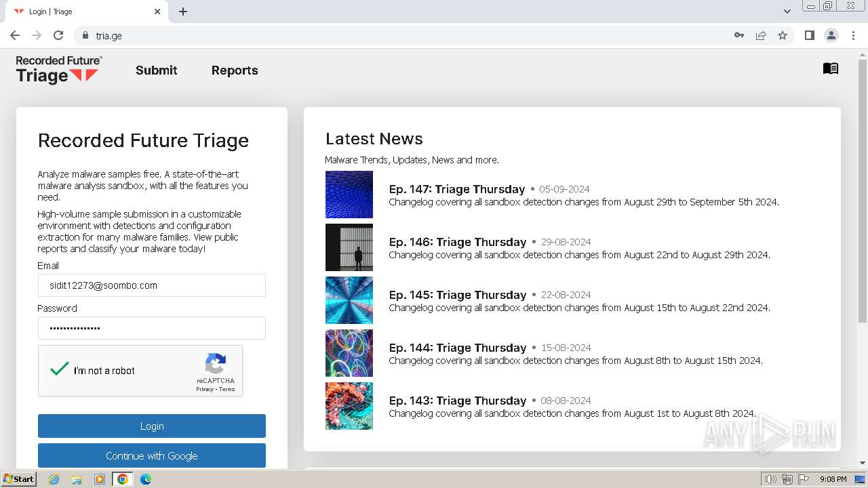Screen dimensions: 868x488
Task: Open Ep. 146: Triage Thursday article
Action: click(x=458, y=242)
